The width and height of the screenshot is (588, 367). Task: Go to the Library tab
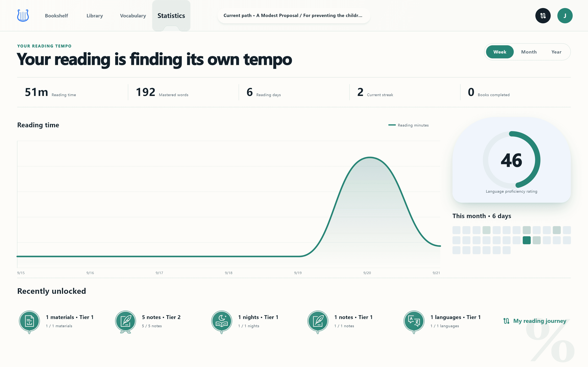click(x=95, y=16)
